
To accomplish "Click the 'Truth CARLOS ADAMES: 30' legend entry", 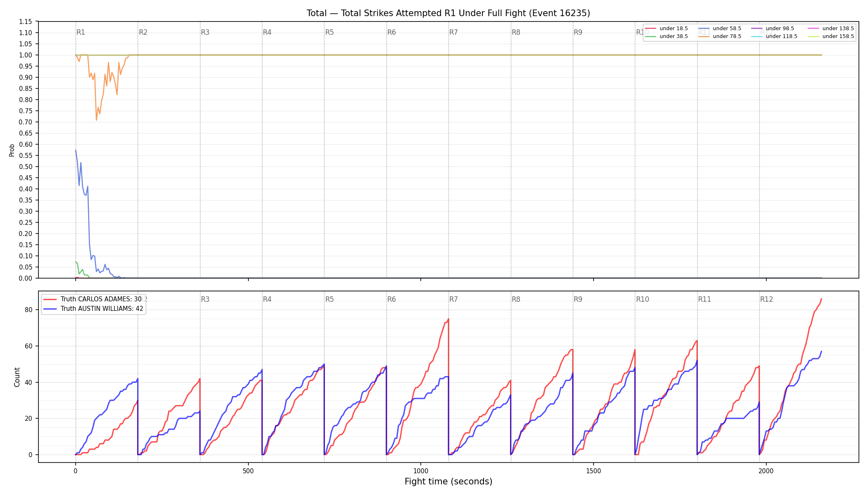I will (93, 299).
